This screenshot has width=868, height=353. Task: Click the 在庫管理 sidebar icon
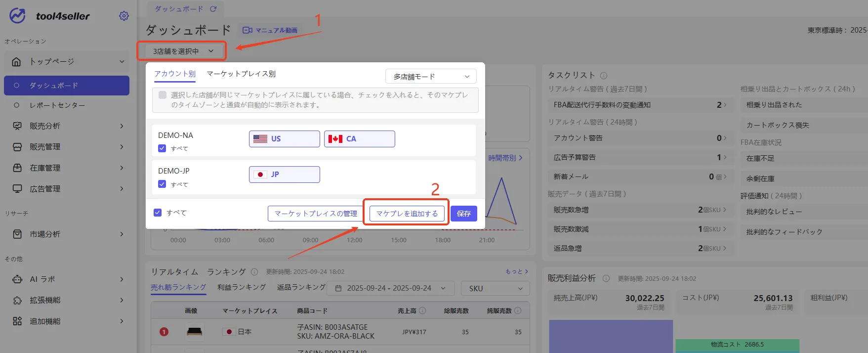[x=17, y=168]
